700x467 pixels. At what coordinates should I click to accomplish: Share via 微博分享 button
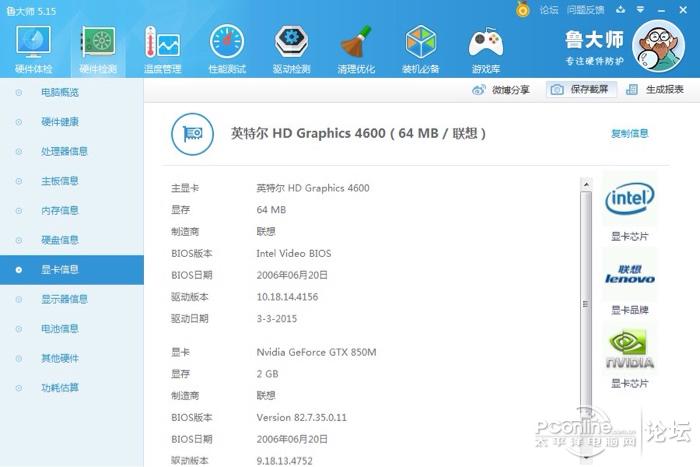(x=501, y=90)
